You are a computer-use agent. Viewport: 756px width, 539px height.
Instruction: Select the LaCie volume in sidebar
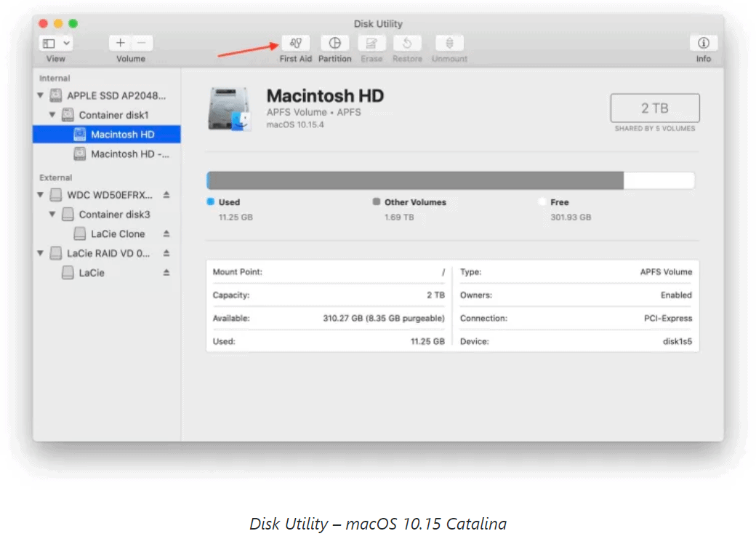pyautogui.click(x=107, y=273)
